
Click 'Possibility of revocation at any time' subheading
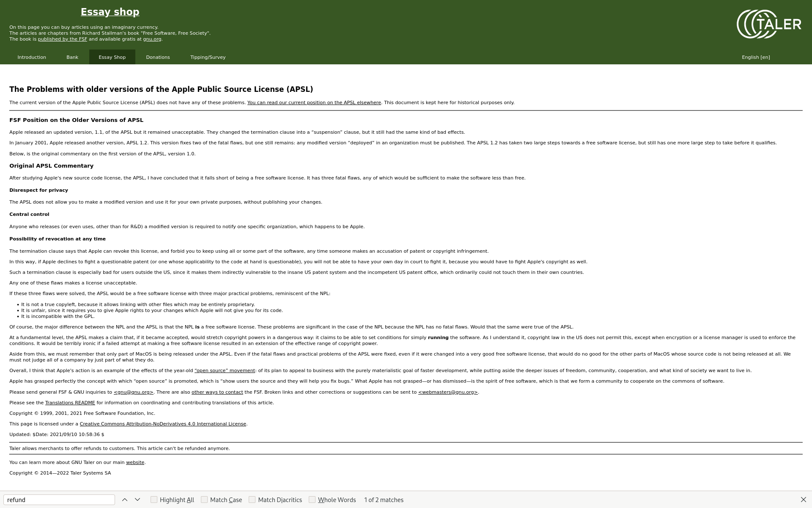point(58,239)
